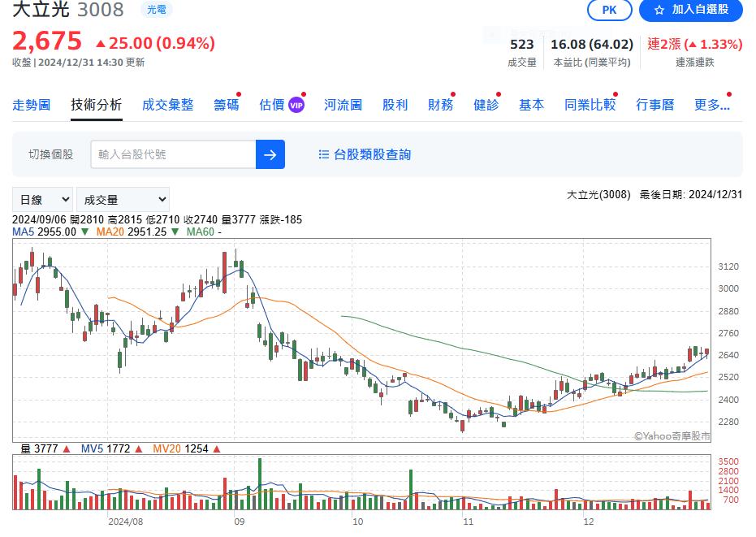
Task: Toggle the 量 3777 volume indicator
Action: point(41,448)
